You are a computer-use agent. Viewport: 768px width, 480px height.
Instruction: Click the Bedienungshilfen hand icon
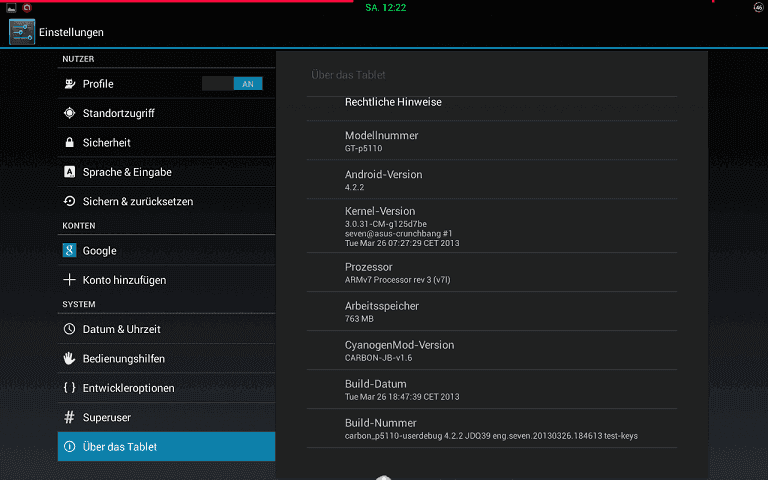tap(70, 358)
